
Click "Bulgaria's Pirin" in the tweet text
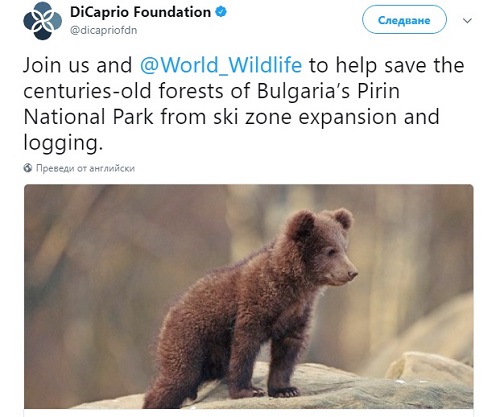click(328, 91)
